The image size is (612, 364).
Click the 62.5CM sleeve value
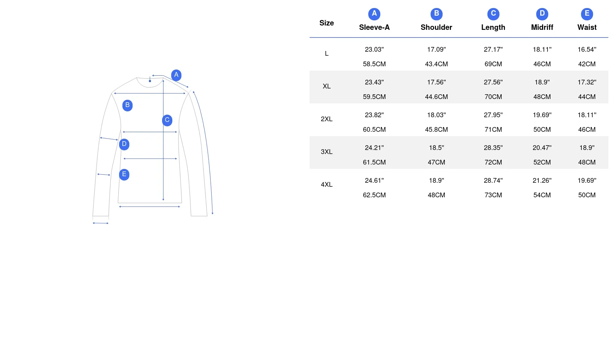(x=374, y=195)
